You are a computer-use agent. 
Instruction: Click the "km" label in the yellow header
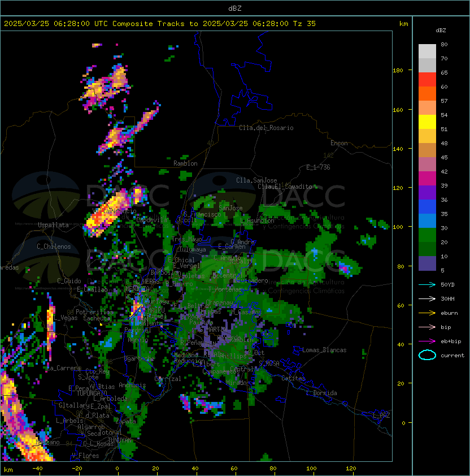[x=403, y=24]
